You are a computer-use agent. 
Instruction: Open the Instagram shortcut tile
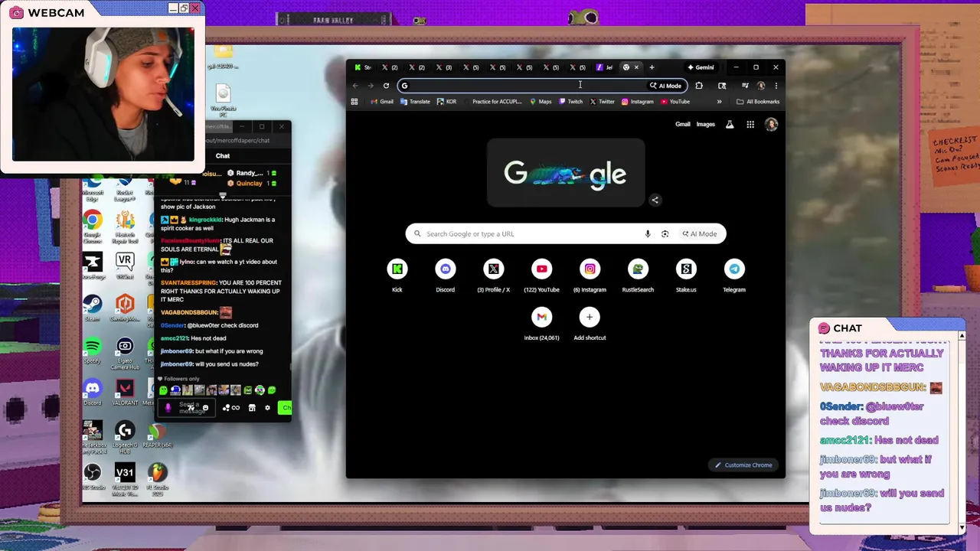[590, 275]
